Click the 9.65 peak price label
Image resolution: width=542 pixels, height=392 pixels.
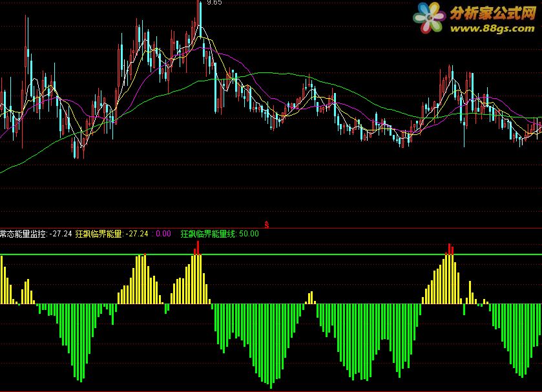[x=214, y=3]
